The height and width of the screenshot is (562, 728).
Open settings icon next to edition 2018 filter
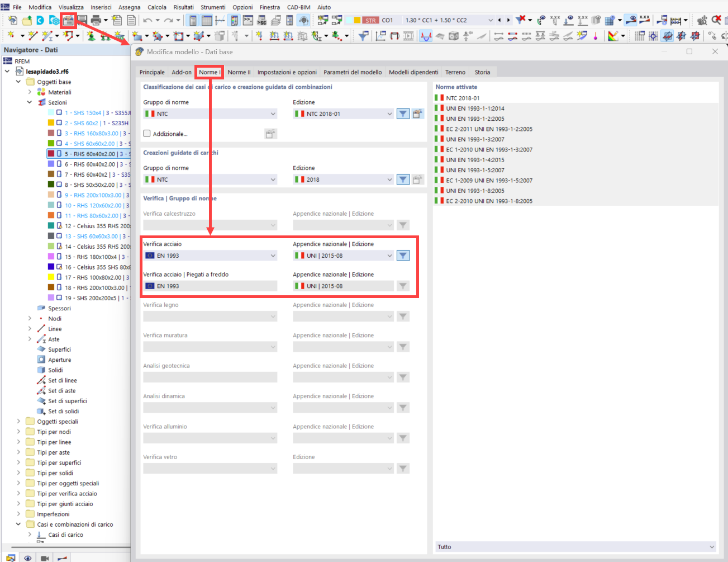click(x=417, y=180)
